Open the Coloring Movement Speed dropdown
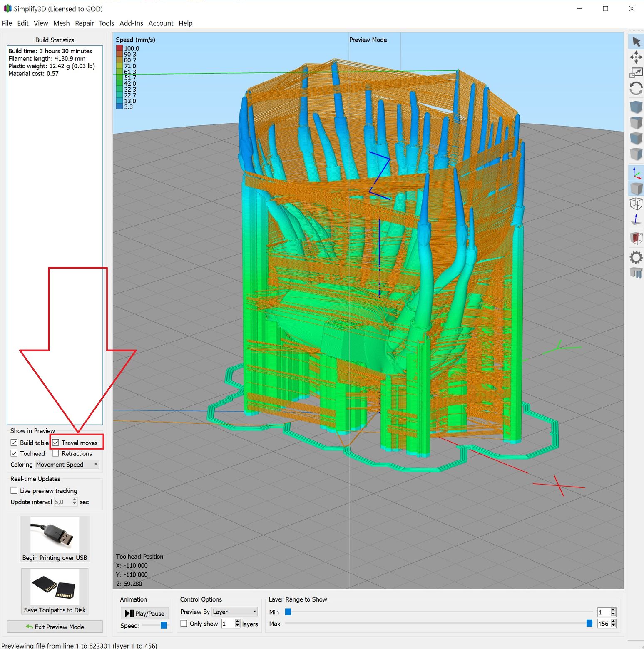This screenshot has height=649, width=644. (x=67, y=465)
